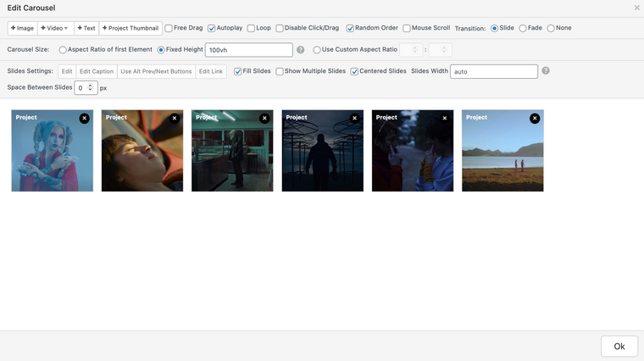
Task: Confirm with the Ok button
Action: point(619,347)
